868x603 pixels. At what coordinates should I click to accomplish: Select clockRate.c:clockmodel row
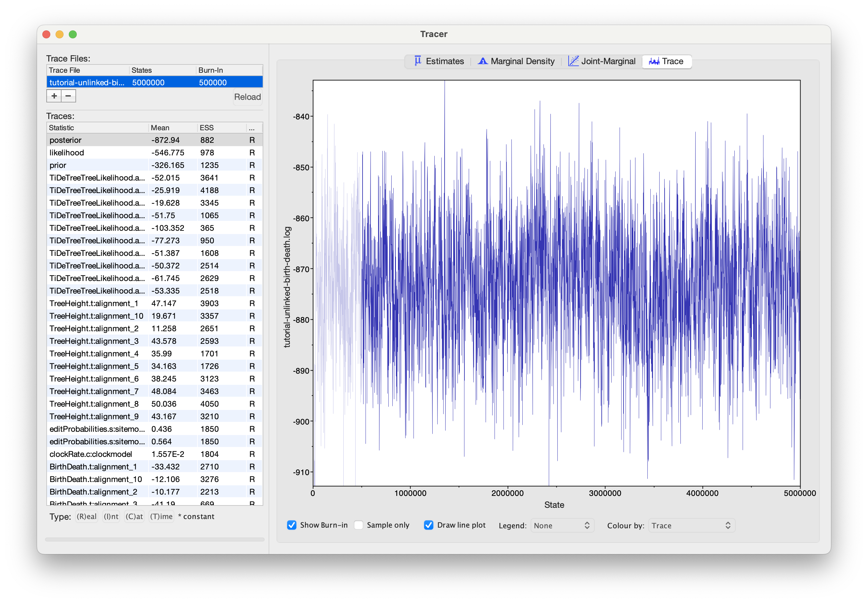(x=154, y=454)
